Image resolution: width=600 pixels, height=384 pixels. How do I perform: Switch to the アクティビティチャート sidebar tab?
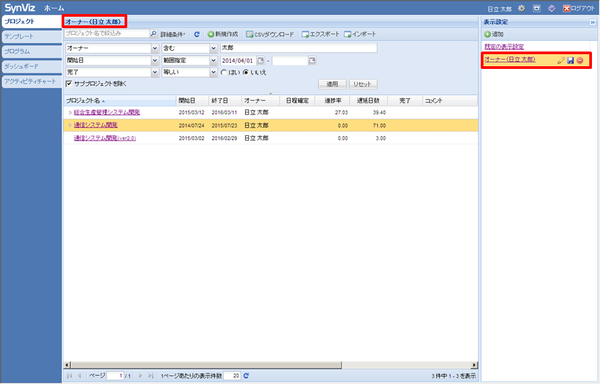point(31,81)
